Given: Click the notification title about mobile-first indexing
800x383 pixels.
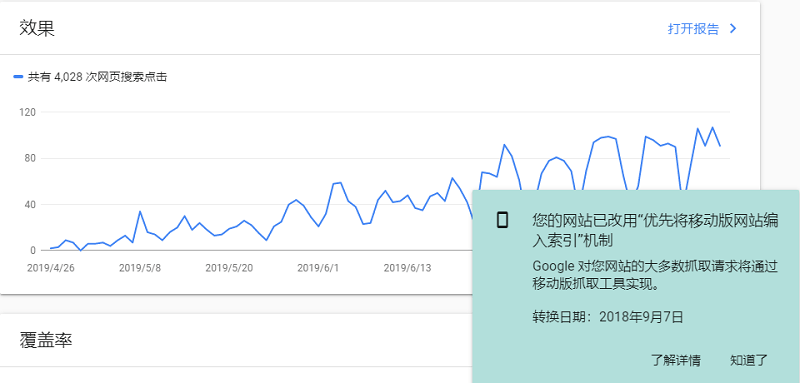Looking at the screenshot, I should 656,230.
